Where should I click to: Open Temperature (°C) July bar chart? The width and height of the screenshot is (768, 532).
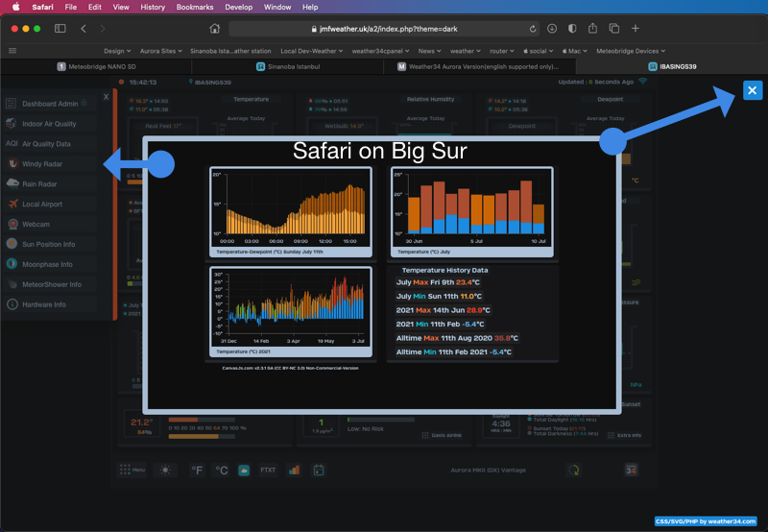coord(472,211)
